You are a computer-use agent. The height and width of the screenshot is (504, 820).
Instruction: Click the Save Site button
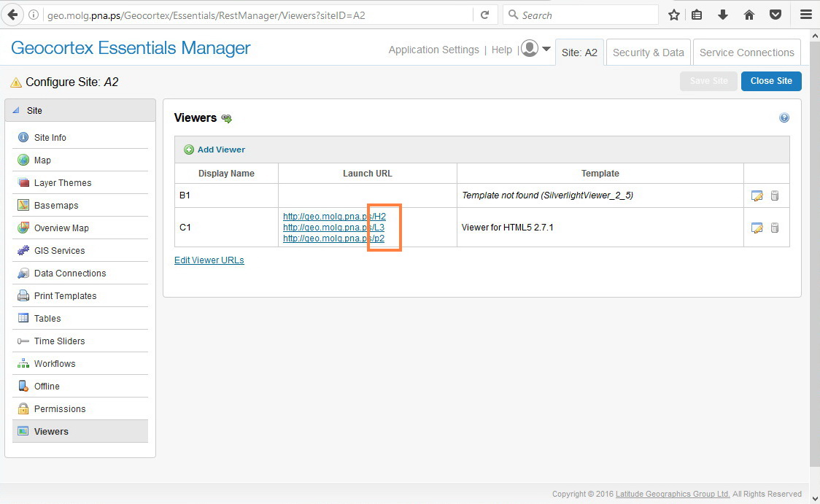[x=708, y=81]
